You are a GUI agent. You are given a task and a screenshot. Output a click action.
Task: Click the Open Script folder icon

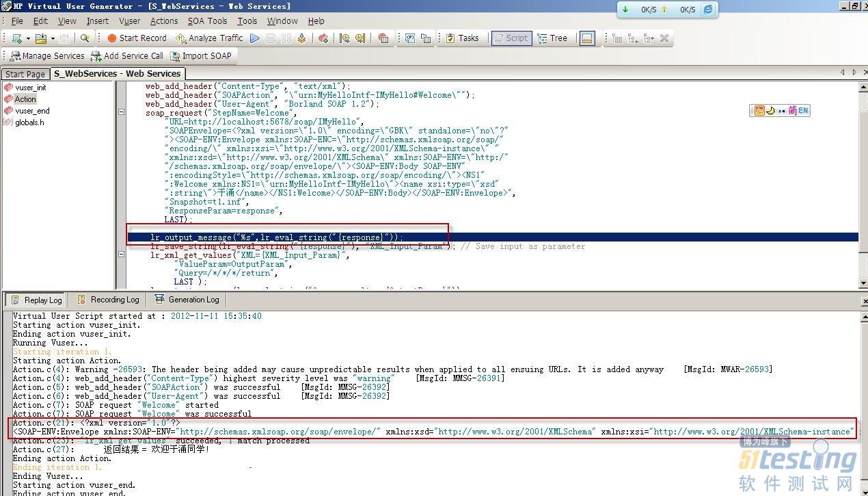click(40, 38)
